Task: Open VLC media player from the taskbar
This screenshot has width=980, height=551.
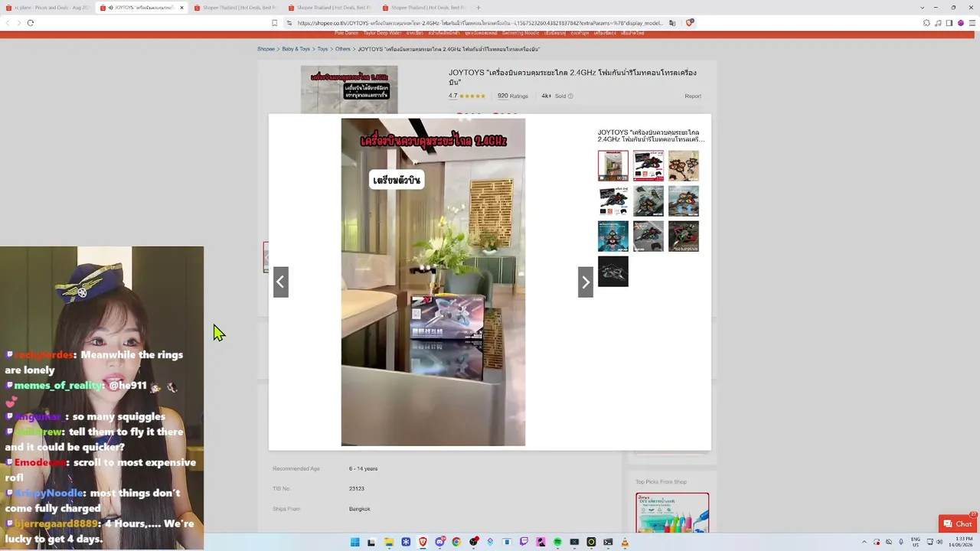Action: pos(625,543)
